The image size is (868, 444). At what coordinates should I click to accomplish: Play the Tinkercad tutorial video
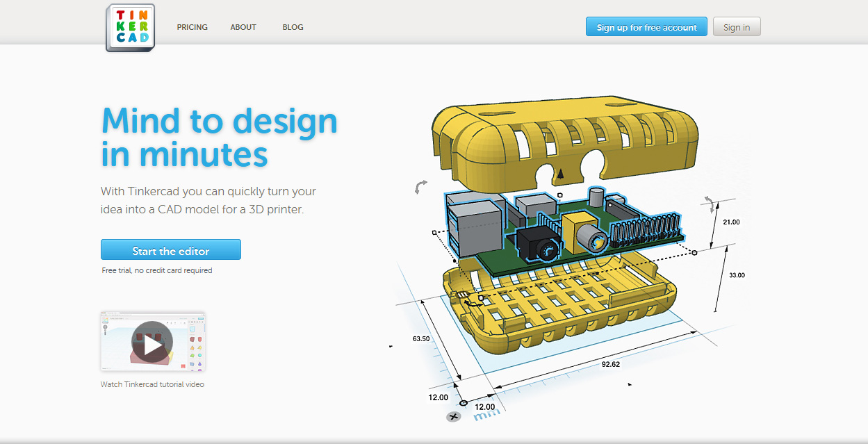click(x=152, y=341)
